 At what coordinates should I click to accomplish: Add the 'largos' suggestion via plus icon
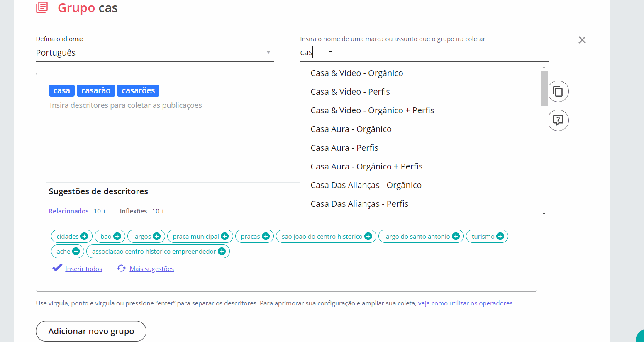pos(157,236)
